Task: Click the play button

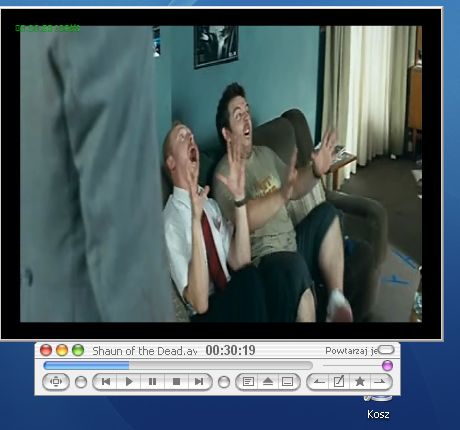Action: (129, 382)
